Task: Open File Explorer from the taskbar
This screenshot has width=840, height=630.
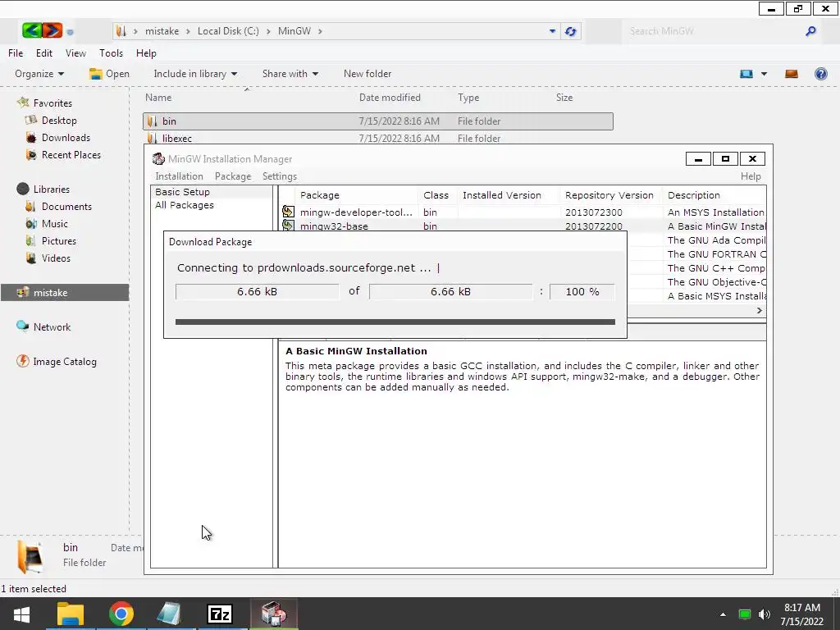Action: tap(71, 614)
